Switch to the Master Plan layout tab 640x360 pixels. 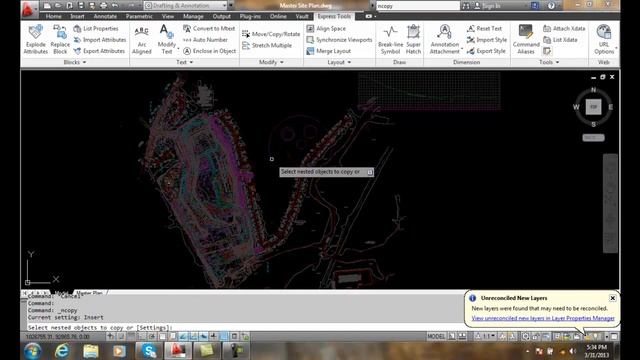[89, 293]
